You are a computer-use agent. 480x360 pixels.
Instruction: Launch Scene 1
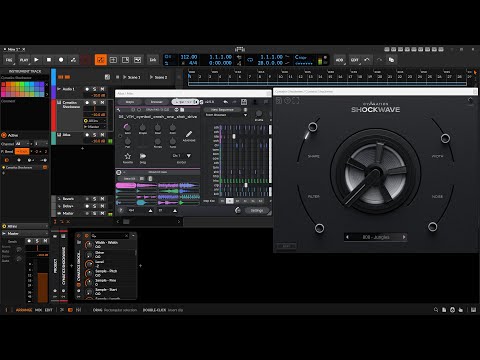132,77
